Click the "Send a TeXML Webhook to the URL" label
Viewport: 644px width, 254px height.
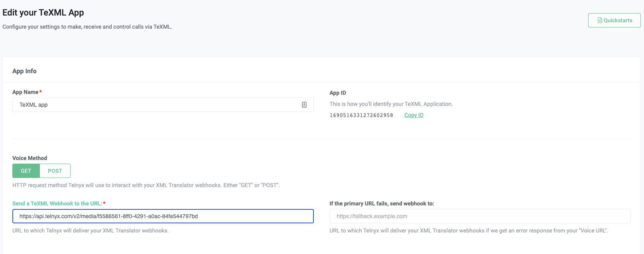pyautogui.click(x=57, y=203)
